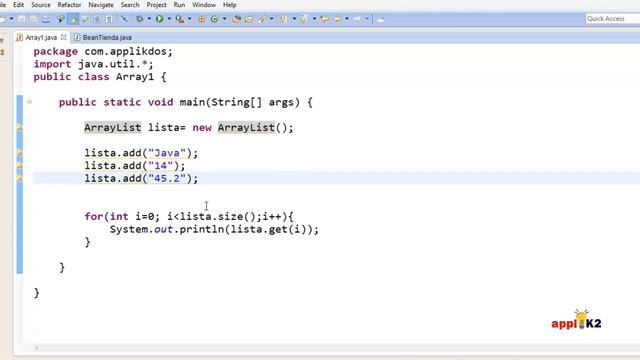Click on "import java.util.*;" line

pyautogui.click(x=93, y=64)
